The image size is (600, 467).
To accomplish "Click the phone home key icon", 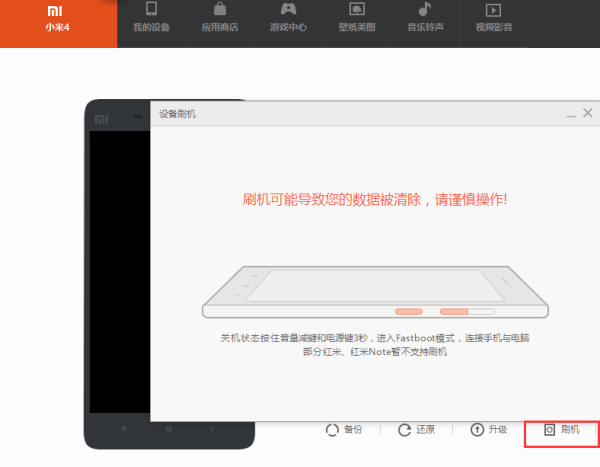I will tap(168, 429).
